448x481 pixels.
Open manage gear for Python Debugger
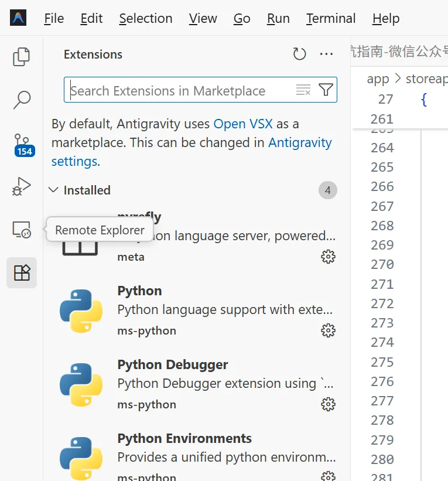(x=328, y=404)
